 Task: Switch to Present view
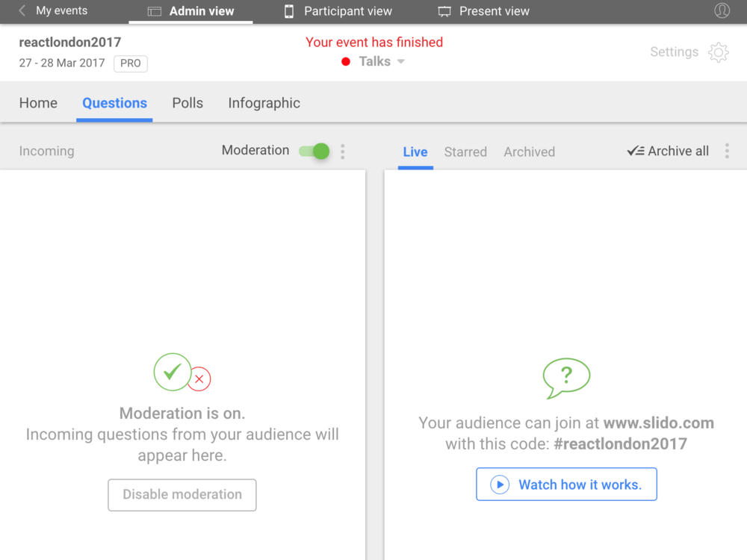click(484, 11)
